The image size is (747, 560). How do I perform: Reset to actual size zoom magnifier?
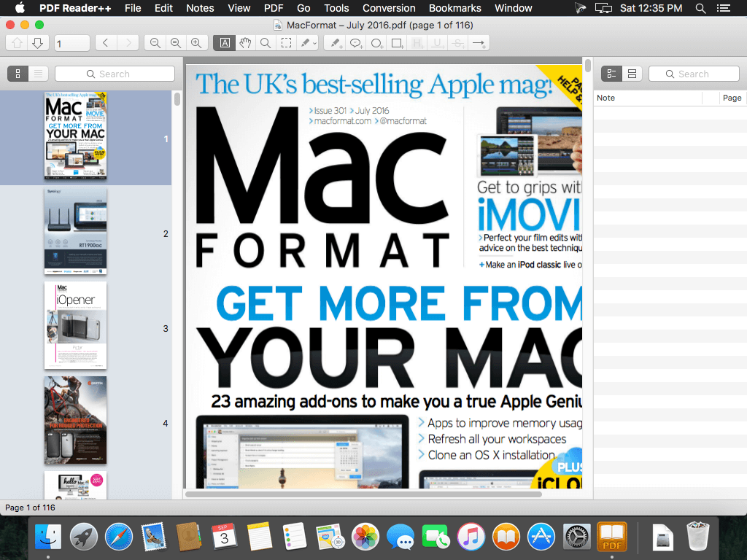coord(176,43)
